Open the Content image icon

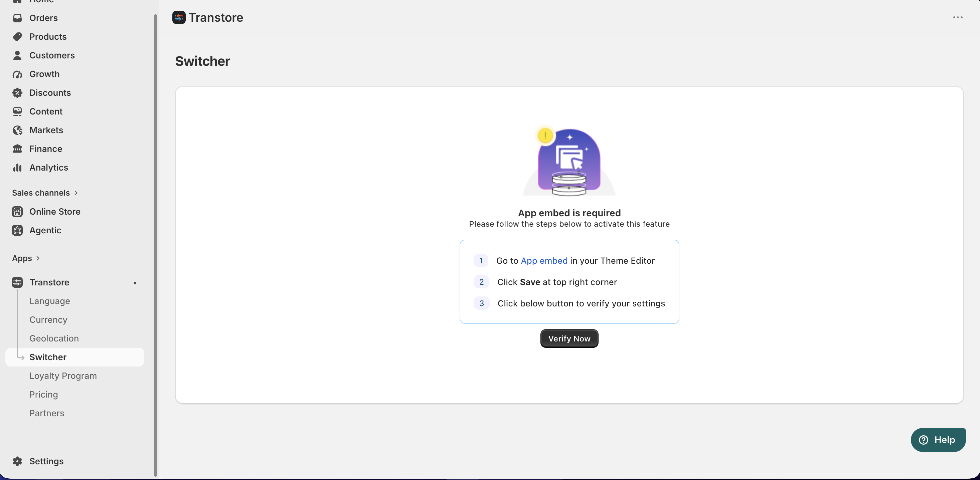pyautogui.click(x=17, y=111)
